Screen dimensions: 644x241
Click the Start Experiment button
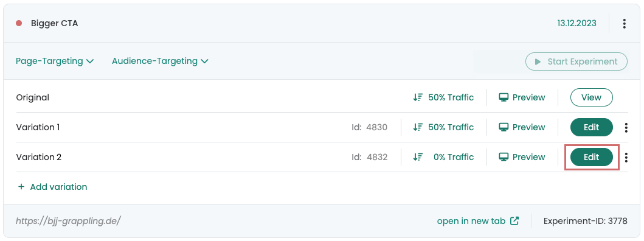click(x=576, y=61)
